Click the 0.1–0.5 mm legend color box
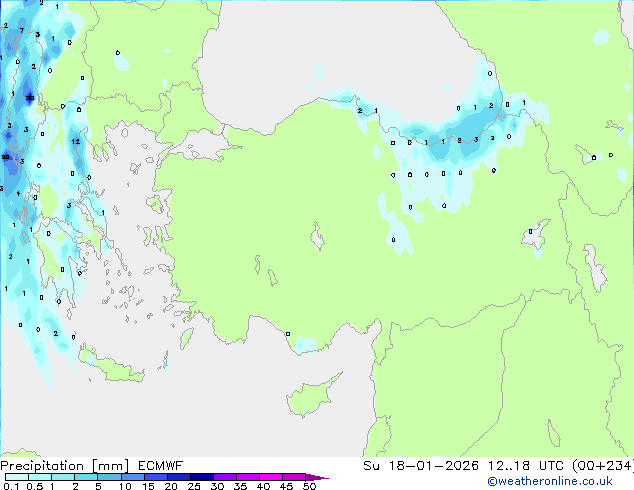The height and width of the screenshot is (490, 634). 17,477
